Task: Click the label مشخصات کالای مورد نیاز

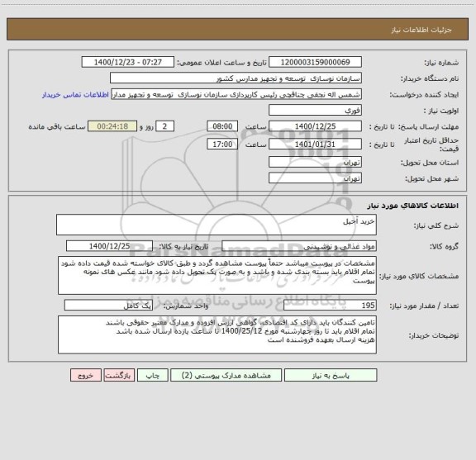Action: point(419,276)
